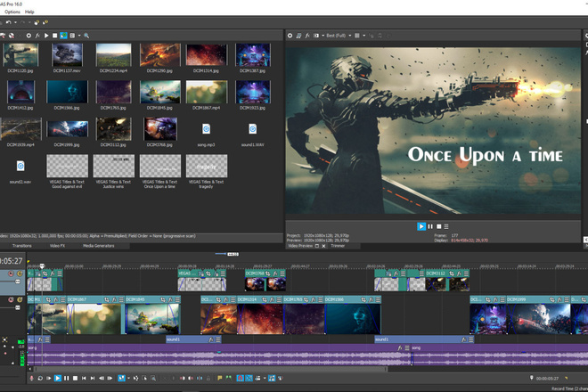Open Project Video Properties in preview toolbar
The image size is (588, 392).
click(290, 36)
